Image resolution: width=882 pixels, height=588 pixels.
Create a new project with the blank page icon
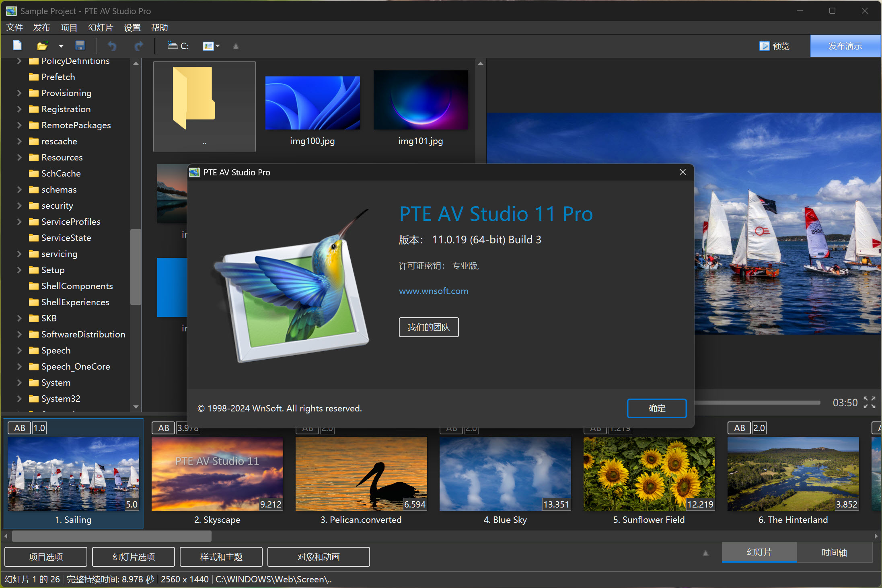(x=17, y=45)
